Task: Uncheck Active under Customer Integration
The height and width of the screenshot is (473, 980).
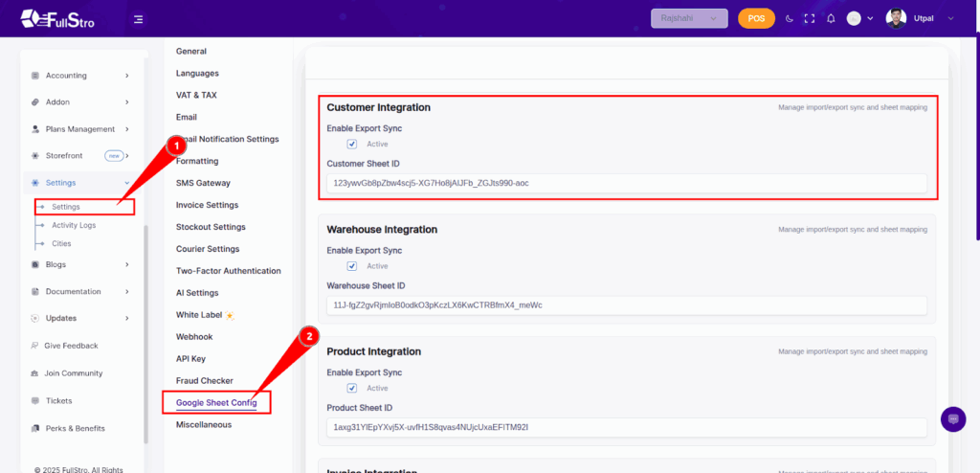Action: (x=352, y=145)
